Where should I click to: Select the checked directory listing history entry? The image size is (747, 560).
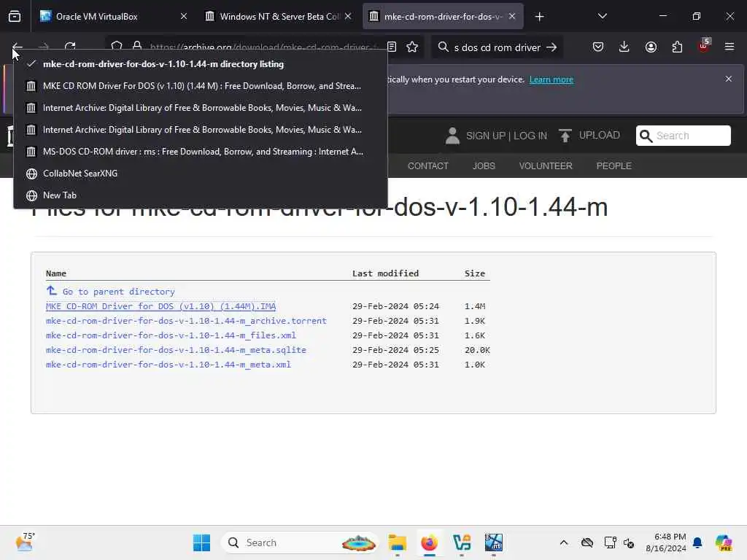click(x=200, y=64)
